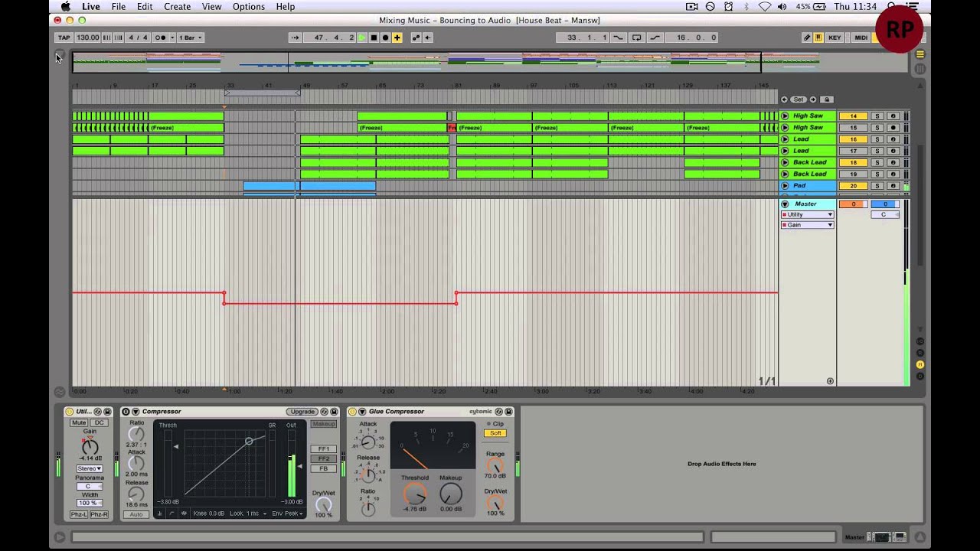This screenshot has height=551, width=980.
Task: Click the Punch-Out switch
Action: coord(655,37)
